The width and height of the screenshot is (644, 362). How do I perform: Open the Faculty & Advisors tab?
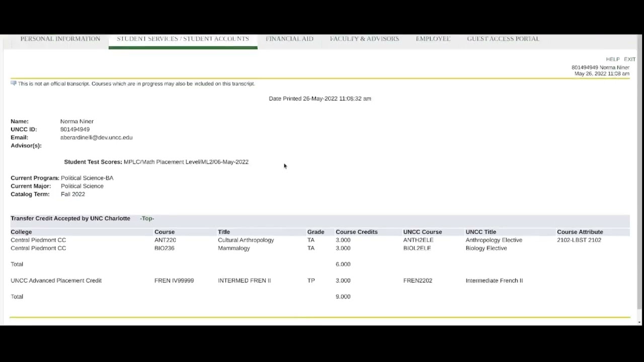coord(364,39)
